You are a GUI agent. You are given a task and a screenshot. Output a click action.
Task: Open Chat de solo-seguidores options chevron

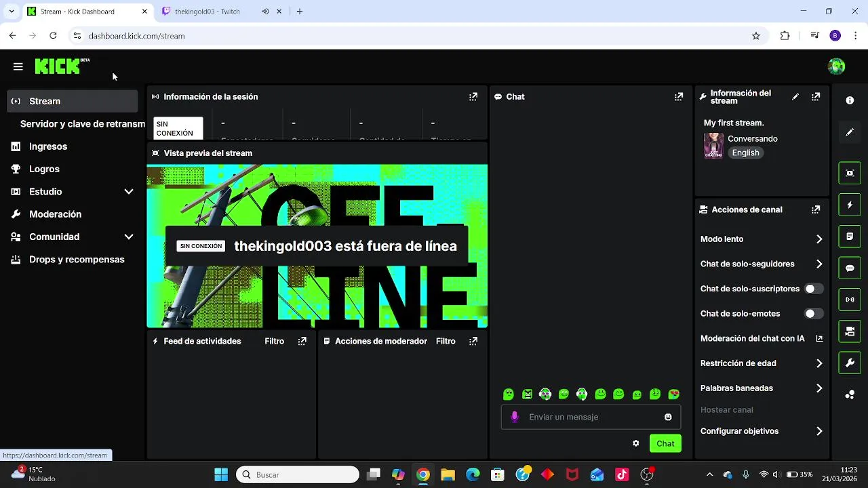[x=819, y=264]
